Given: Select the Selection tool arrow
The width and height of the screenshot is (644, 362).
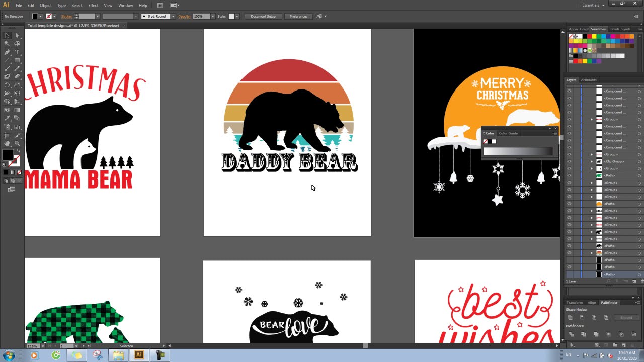Looking at the screenshot, I should pos(7,36).
